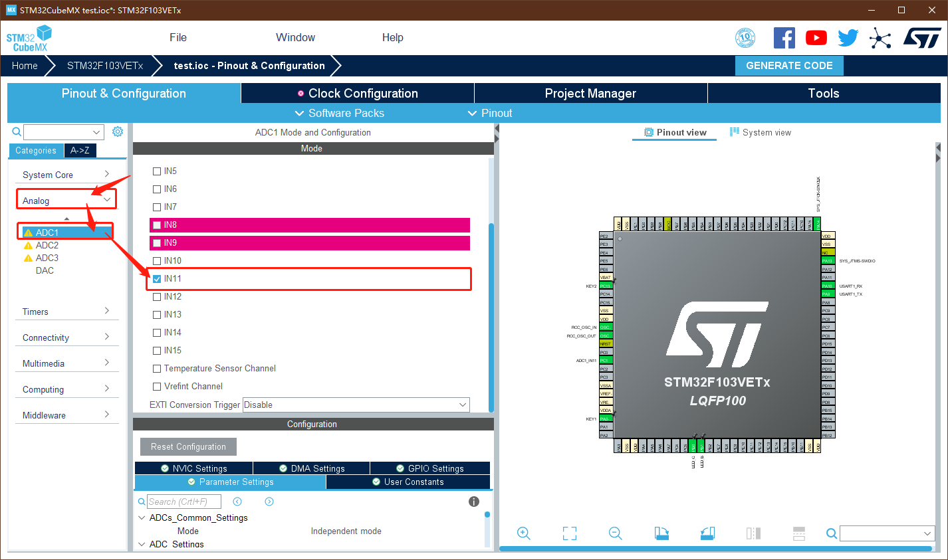Click the pin search magnifier icon

(832, 533)
